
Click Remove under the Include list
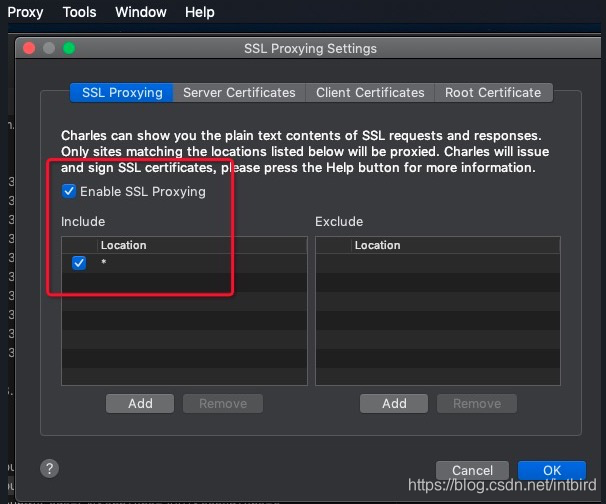click(x=223, y=404)
